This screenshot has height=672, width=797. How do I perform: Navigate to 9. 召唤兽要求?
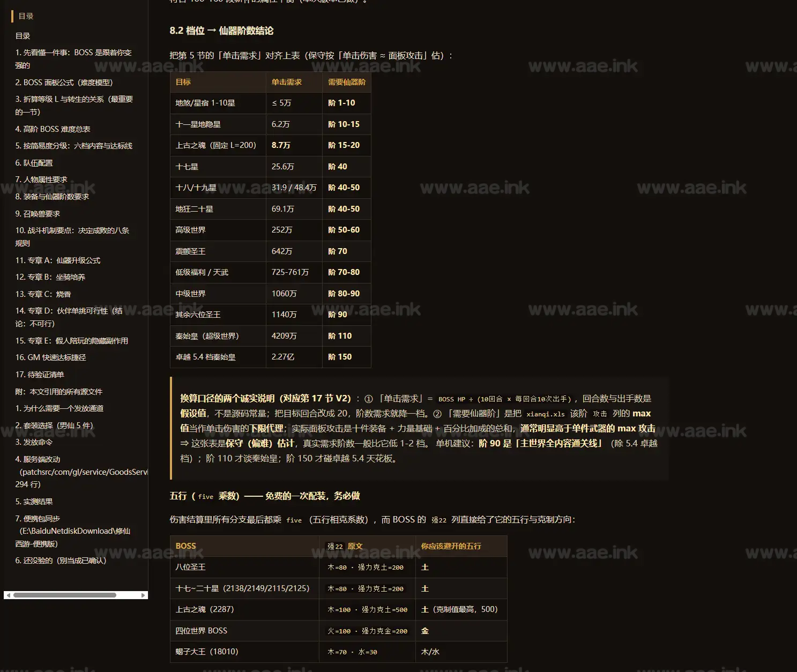[x=38, y=214]
